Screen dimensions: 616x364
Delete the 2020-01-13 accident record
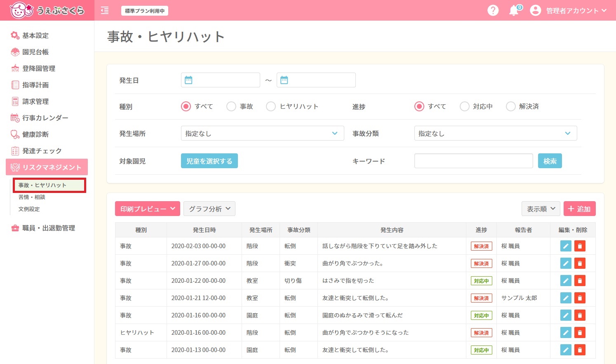580,350
